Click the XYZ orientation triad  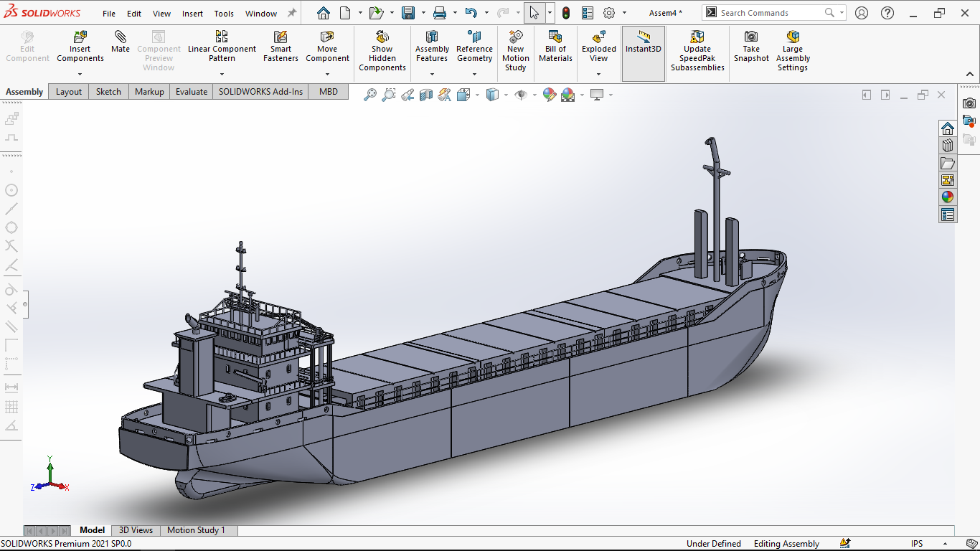(50, 475)
